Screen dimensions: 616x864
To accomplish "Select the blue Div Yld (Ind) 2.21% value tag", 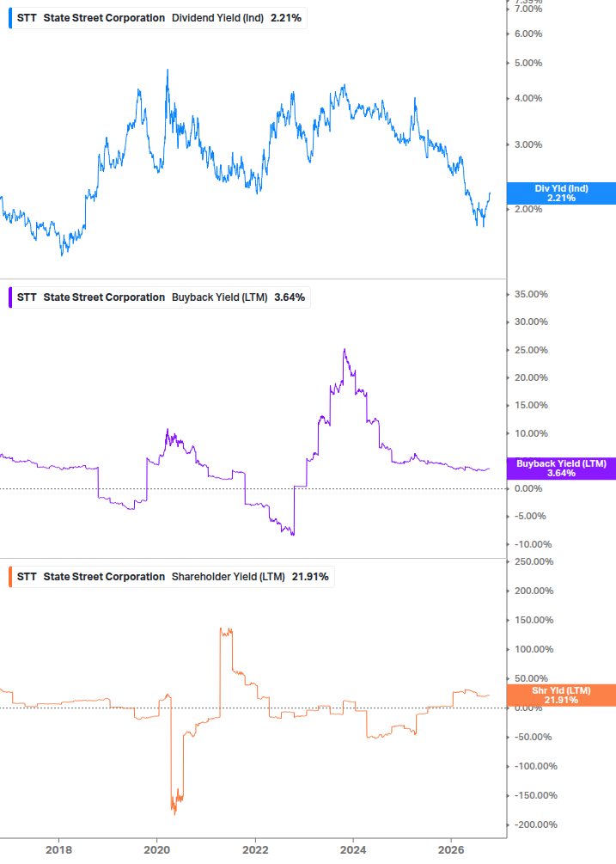I will (561, 193).
